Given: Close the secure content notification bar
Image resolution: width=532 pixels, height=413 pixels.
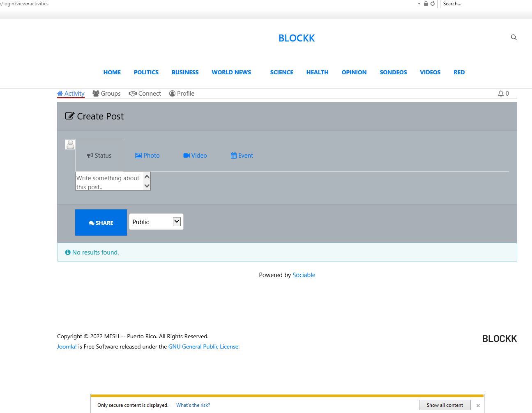Looking at the screenshot, I should tap(478, 406).
